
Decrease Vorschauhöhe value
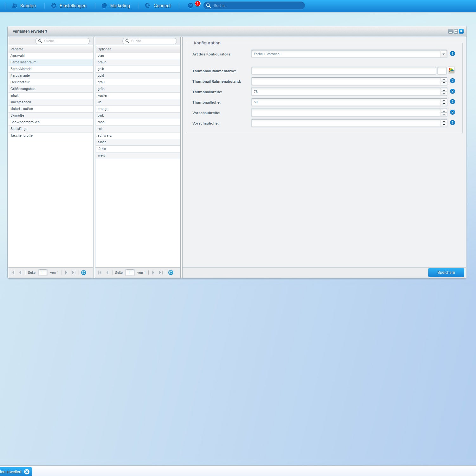[x=444, y=125]
